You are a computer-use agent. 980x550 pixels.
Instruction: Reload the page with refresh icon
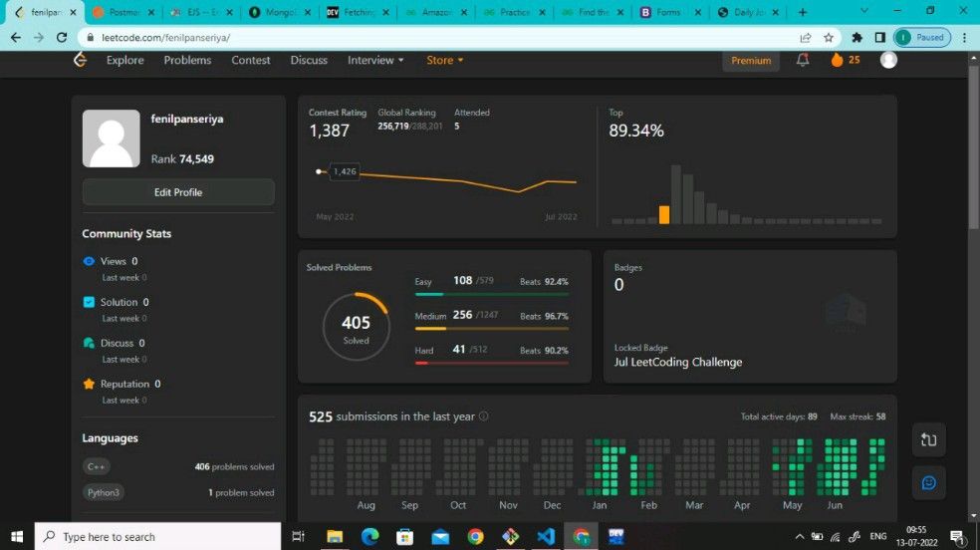(x=62, y=38)
